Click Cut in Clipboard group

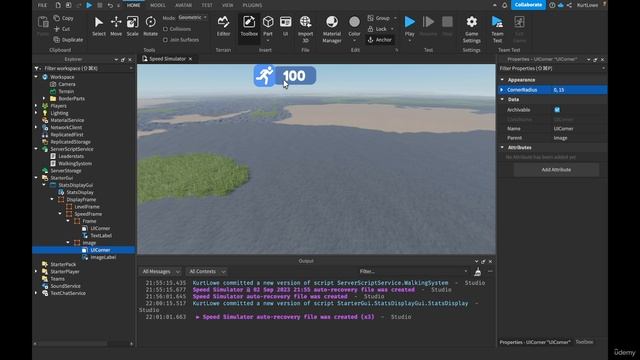point(62,29)
